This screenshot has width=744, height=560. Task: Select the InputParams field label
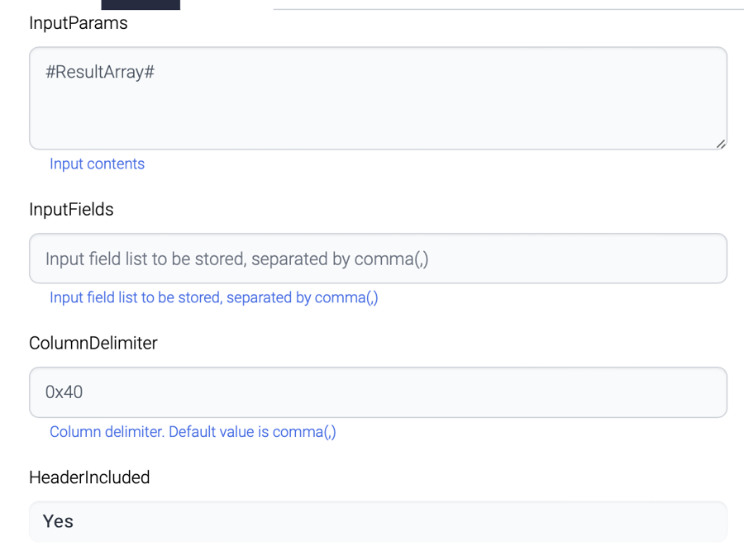[79, 23]
